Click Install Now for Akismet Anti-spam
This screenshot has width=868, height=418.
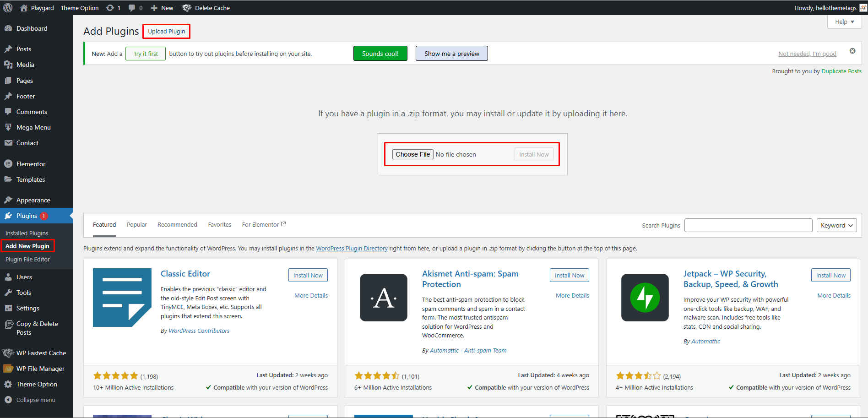pyautogui.click(x=570, y=275)
